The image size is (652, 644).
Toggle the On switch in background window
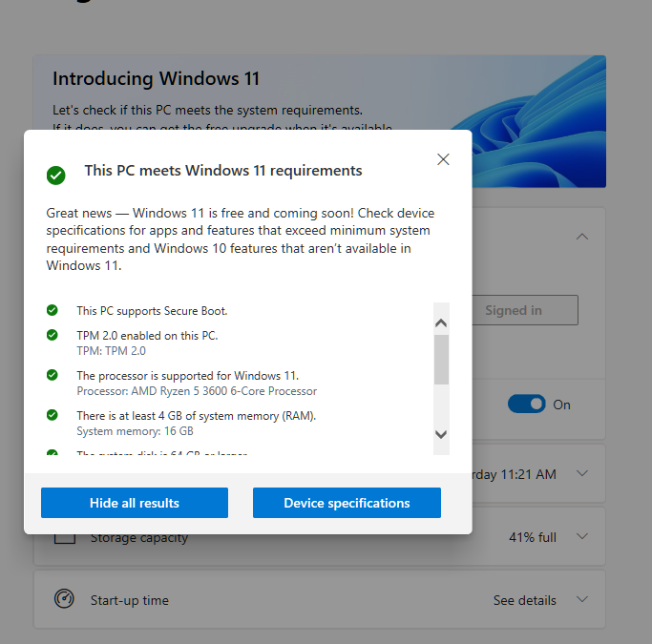pyautogui.click(x=526, y=404)
